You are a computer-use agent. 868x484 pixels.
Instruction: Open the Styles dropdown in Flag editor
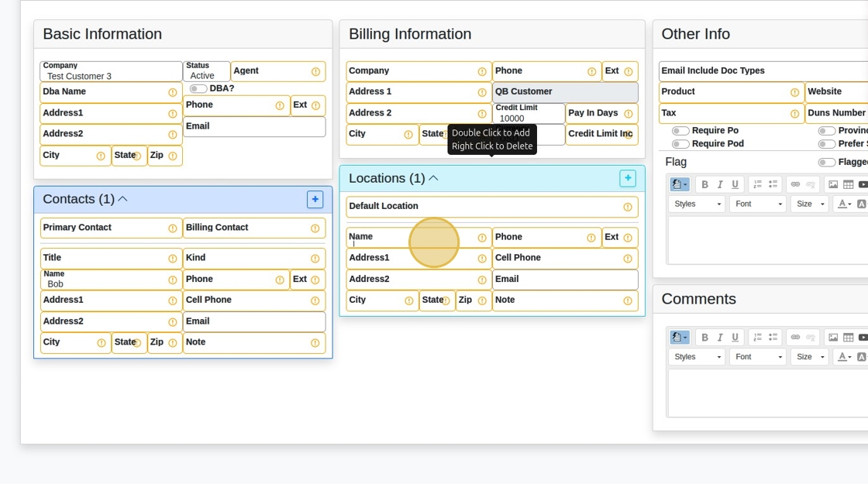tap(697, 204)
